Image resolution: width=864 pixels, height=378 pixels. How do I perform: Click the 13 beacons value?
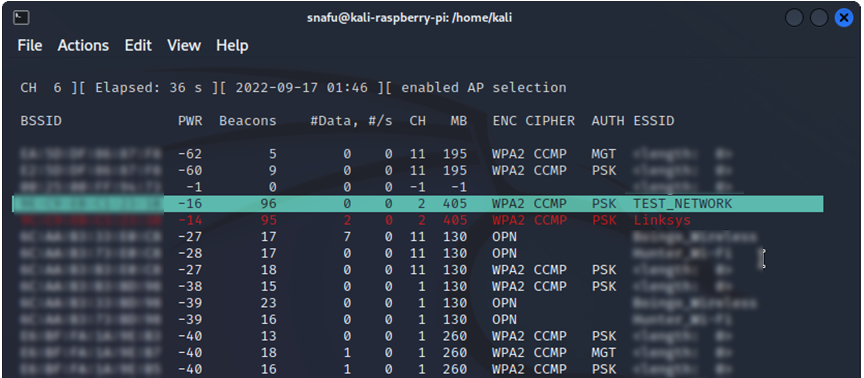click(268, 336)
